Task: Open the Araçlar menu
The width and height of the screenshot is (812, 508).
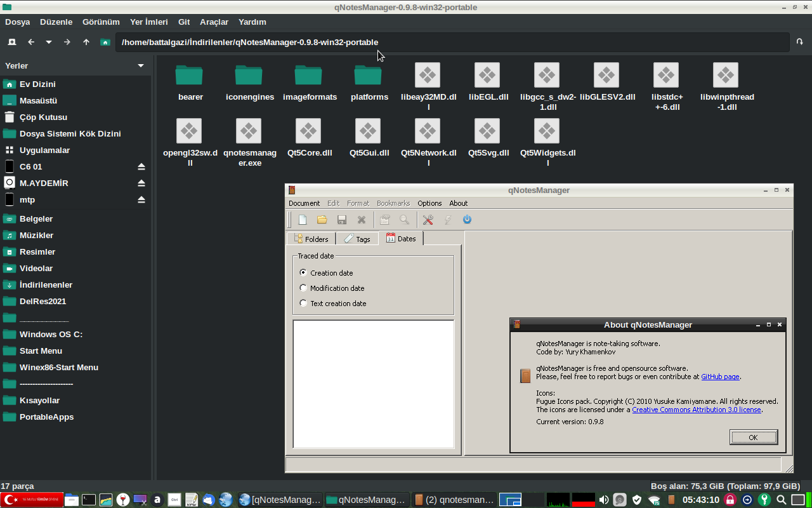Action: point(214,22)
